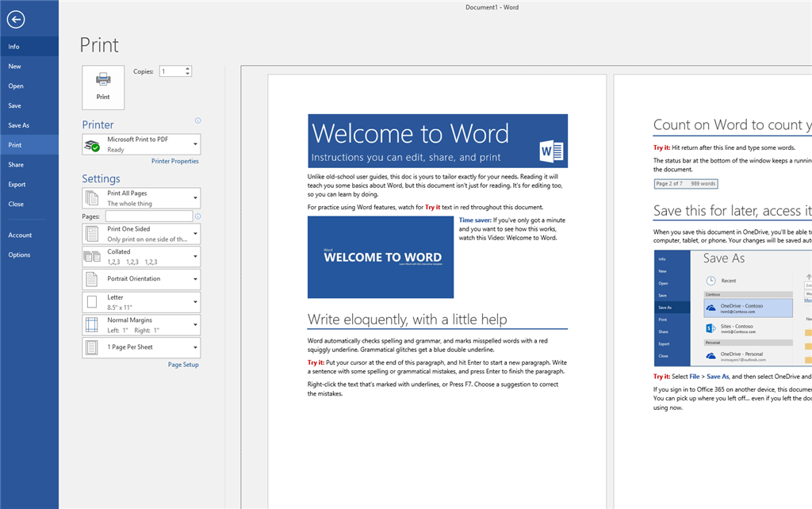Viewport: 812px width, 509px height.
Task: Expand the Print All Pages dropdown
Action: 195,198
